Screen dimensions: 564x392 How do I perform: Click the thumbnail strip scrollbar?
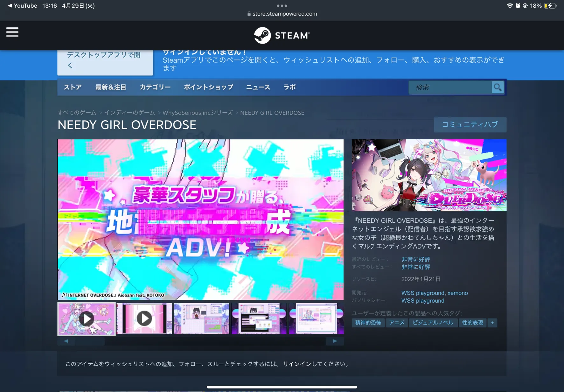pyautogui.click(x=201, y=341)
